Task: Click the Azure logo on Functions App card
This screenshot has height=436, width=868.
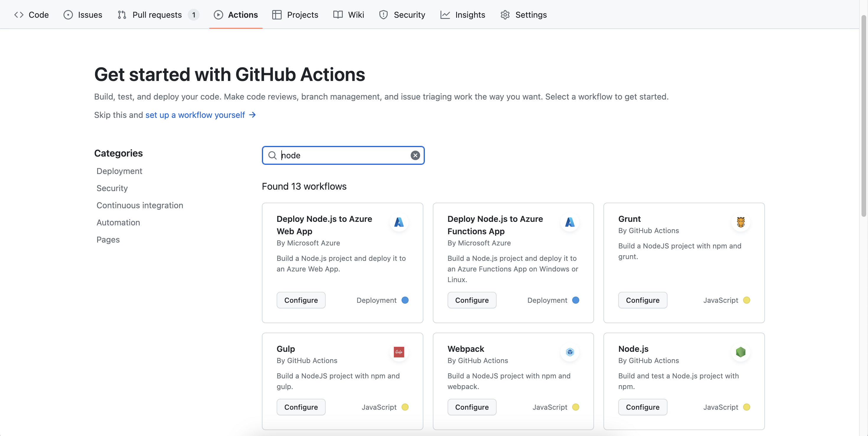Action: point(570,222)
